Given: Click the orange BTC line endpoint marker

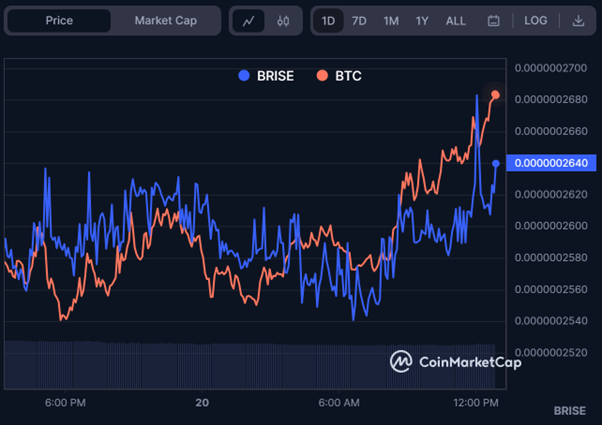Looking at the screenshot, I should pyautogui.click(x=496, y=95).
